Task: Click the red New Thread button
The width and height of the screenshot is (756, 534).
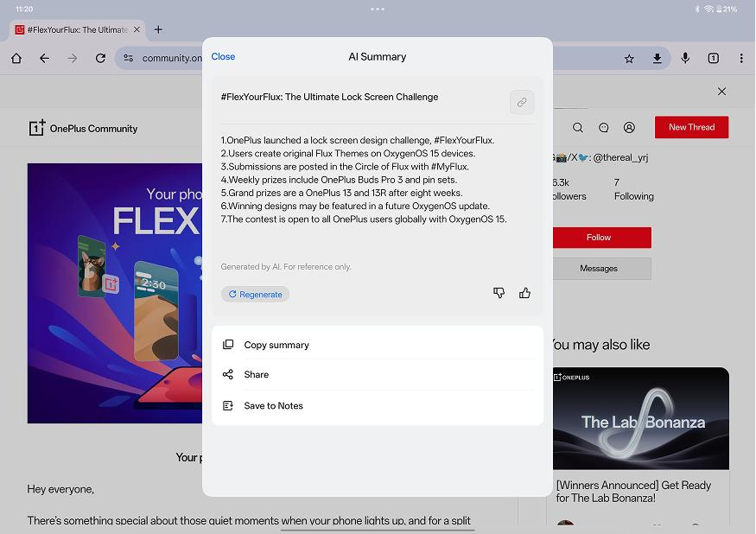Action: coord(691,127)
